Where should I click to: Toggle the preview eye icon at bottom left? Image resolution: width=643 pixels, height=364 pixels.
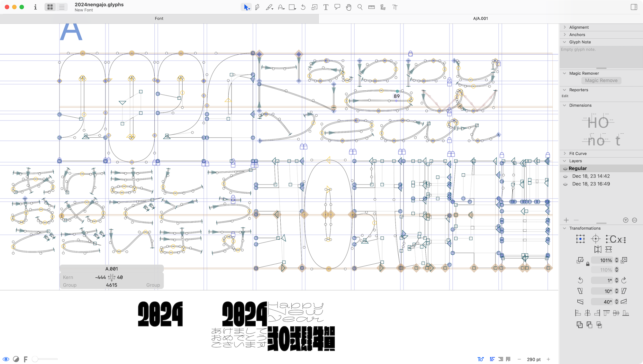coord(6,359)
